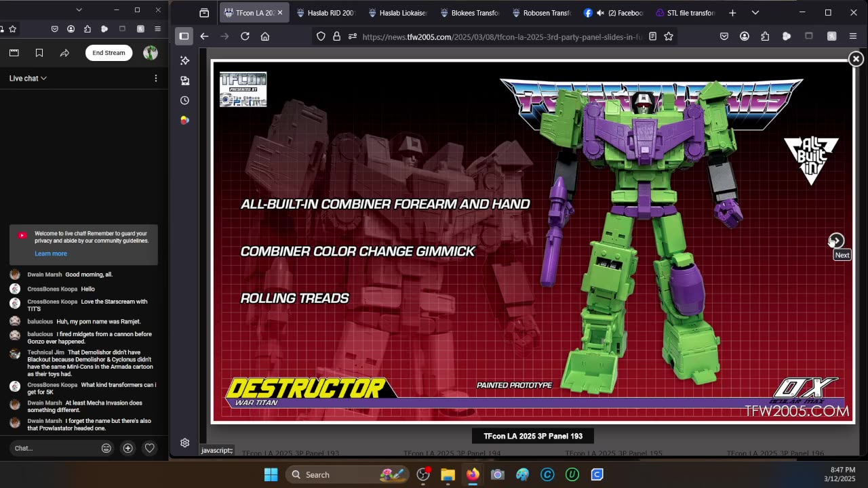868x488 pixels.
Task: Switch to the STL file transformers tab
Action: click(685, 13)
